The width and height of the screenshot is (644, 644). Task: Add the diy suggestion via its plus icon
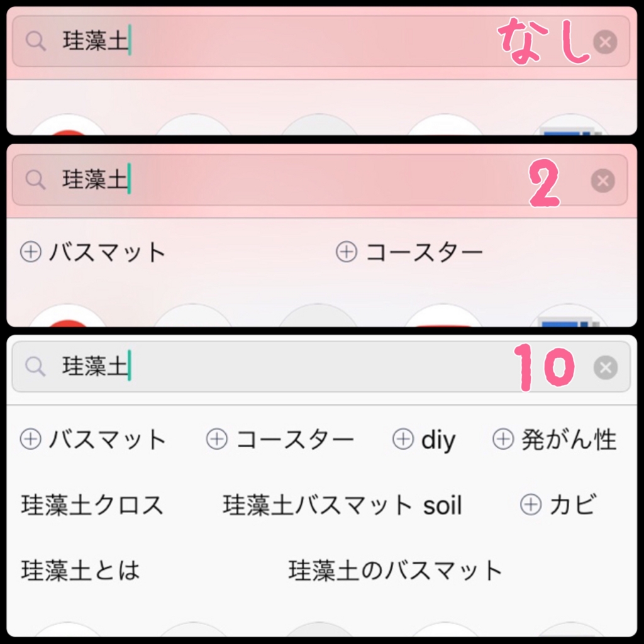click(403, 440)
